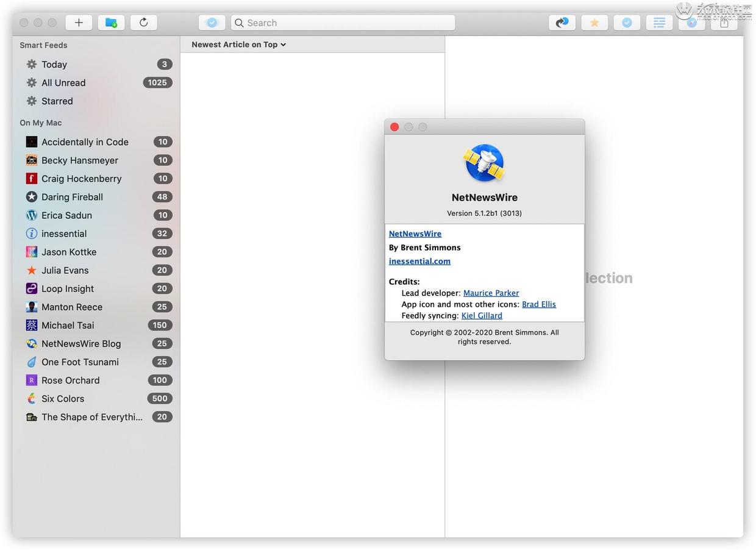Click the On My Mac section header
Image resolution: width=756 pixels, height=550 pixels.
click(41, 123)
